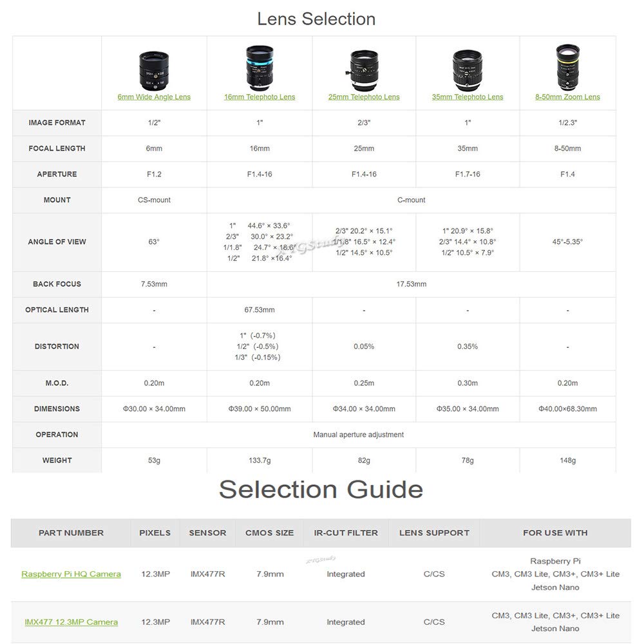644x644 pixels.
Task: Click the 6mm wide angle lens image
Action: pos(154,68)
